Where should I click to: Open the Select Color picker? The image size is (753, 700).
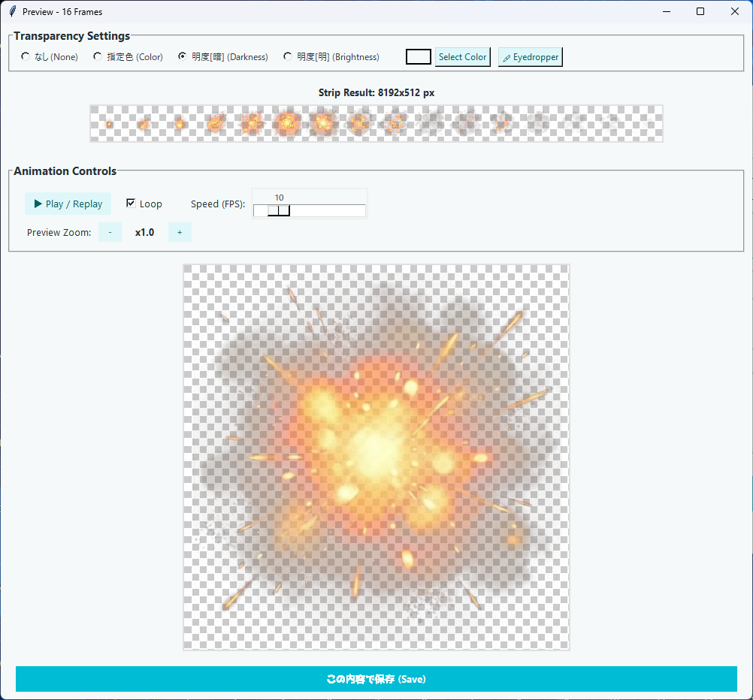462,56
